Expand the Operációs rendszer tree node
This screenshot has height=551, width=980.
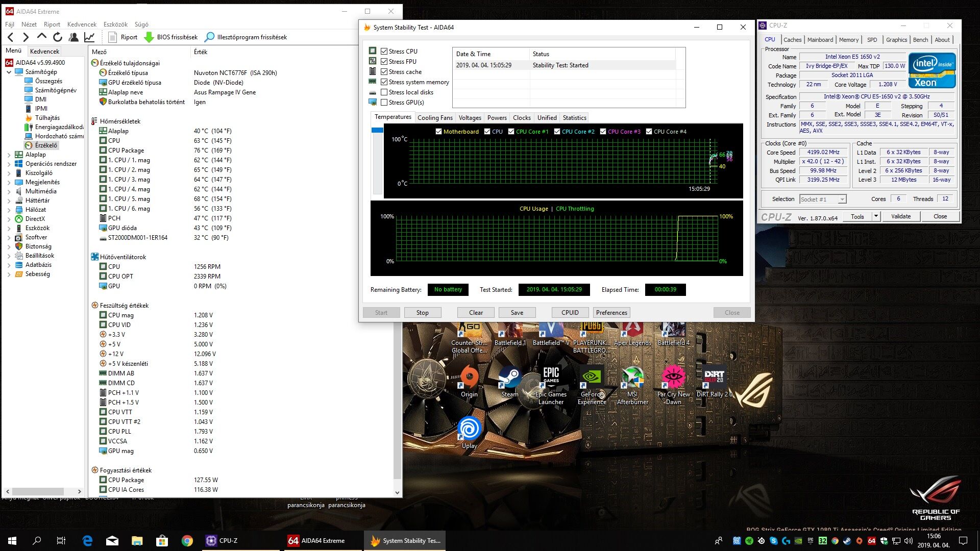pyautogui.click(x=9, y=164)
